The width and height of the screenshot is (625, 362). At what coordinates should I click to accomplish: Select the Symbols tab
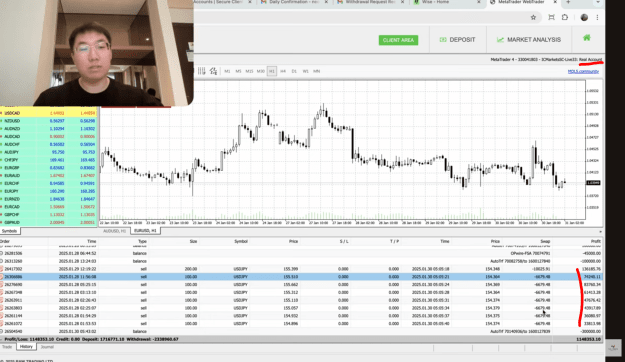[9, 231]
